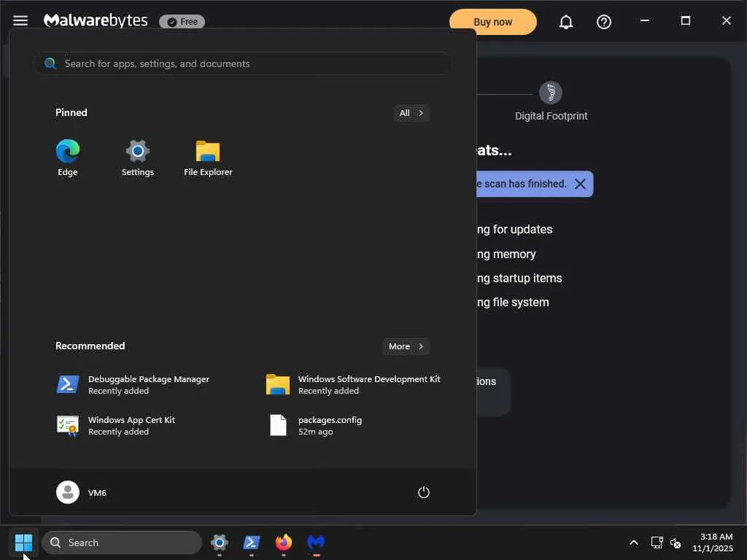Show more recommended items
Viewport: 747px width, 560px height.
(x=406, y=346)
